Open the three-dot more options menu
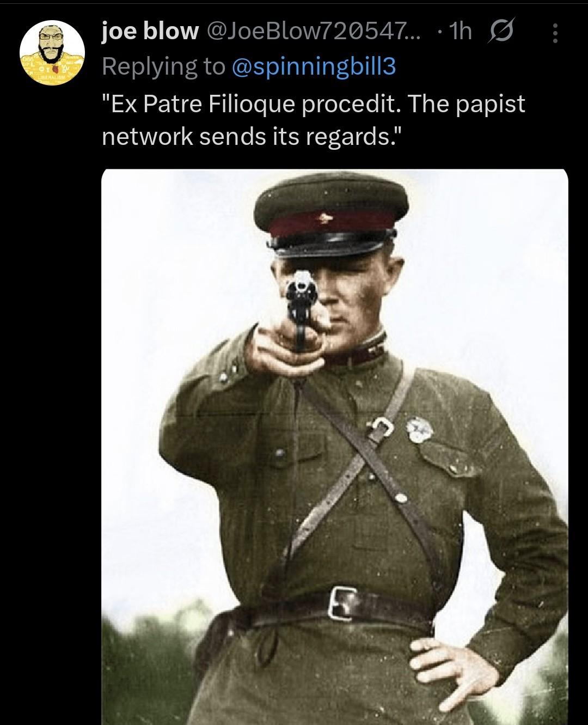This screenshot has height=725, width=588. tap(555, 33)
